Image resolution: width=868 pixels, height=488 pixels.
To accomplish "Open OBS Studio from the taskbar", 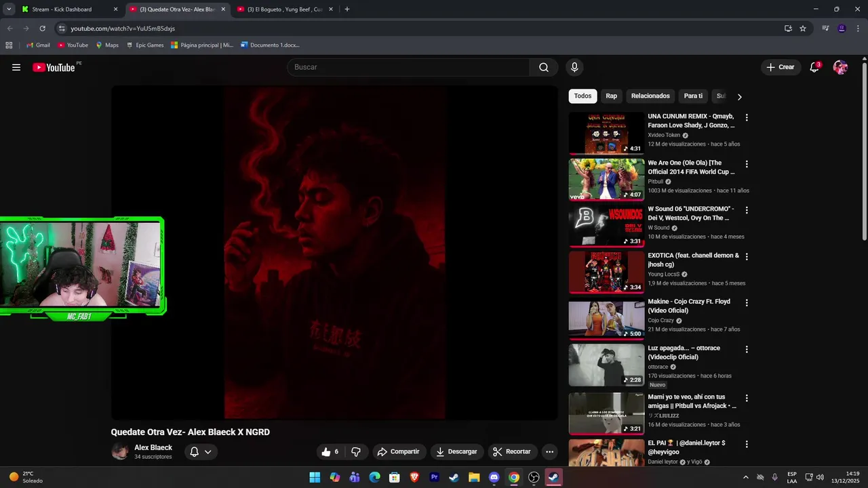I will coord(534,477).
